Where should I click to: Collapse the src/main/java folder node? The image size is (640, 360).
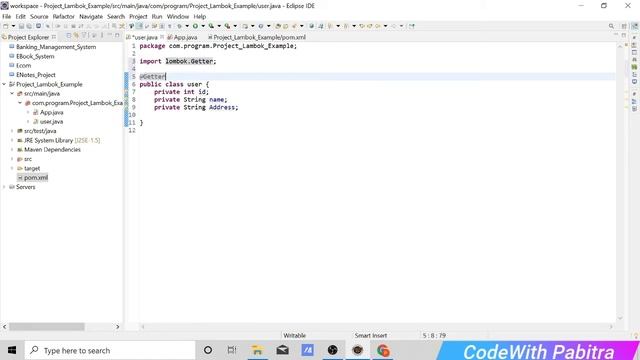coord(12,93)
